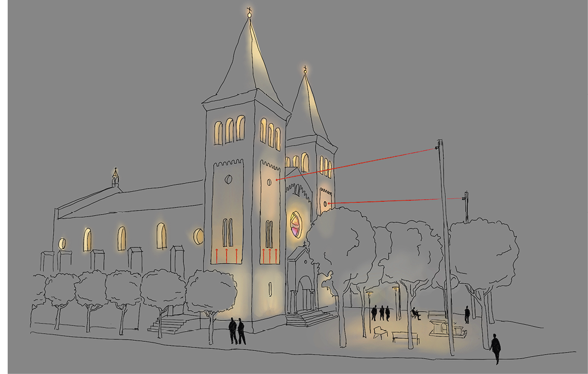Click the person seated on the plaza bench
Viewport: 588px width, 374px height.
point(415,314)
